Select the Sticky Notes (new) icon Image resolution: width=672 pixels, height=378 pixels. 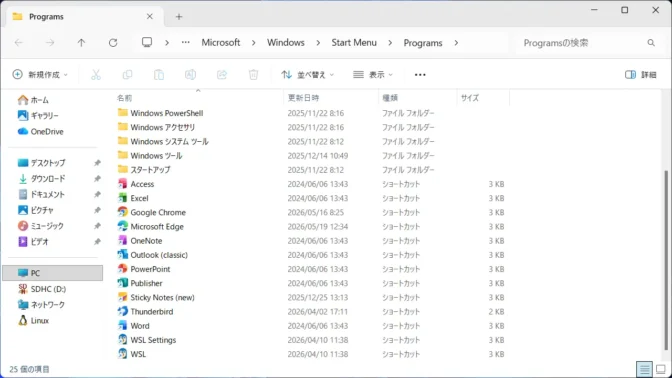click(x=123, y=297)
